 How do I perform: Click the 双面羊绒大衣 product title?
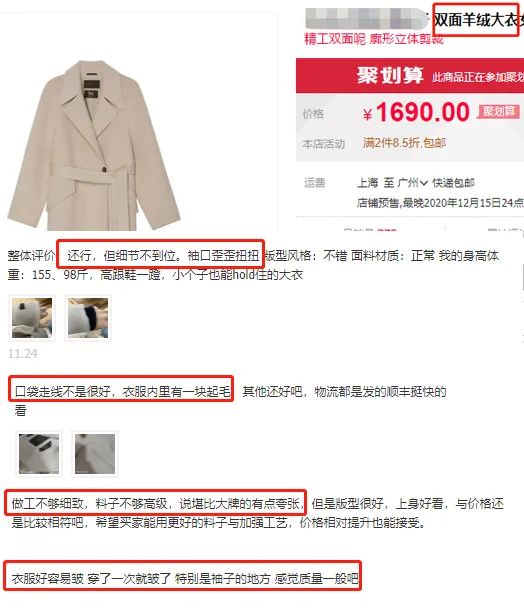coord(476,20)
